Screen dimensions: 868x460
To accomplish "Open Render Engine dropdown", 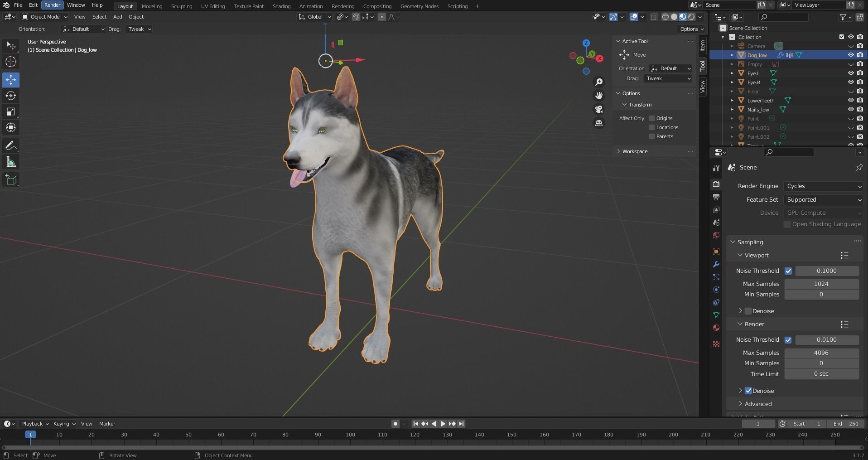I will point(824,186).
